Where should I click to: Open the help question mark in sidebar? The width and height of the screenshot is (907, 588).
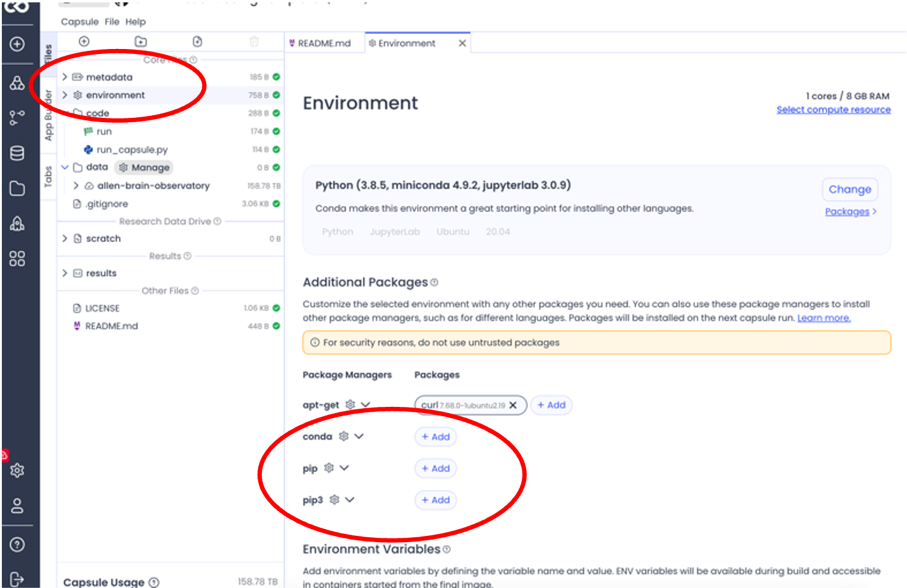coord(17,545)
